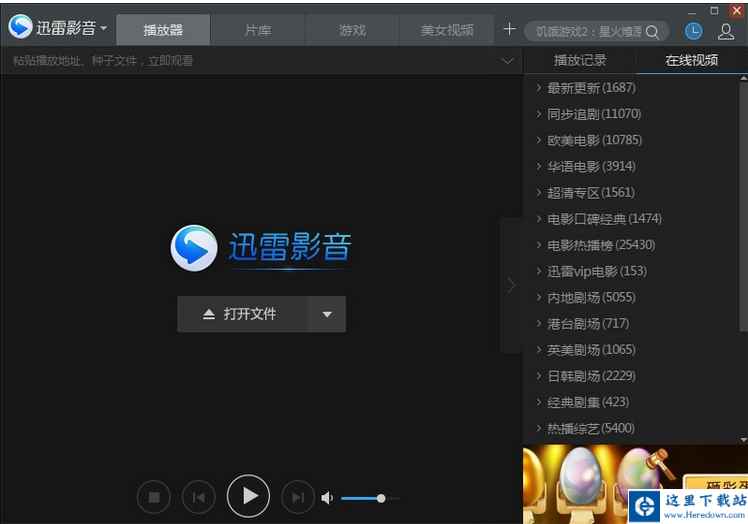Select 日韩剧场 (2229) in the list

(x=586, y=376)
